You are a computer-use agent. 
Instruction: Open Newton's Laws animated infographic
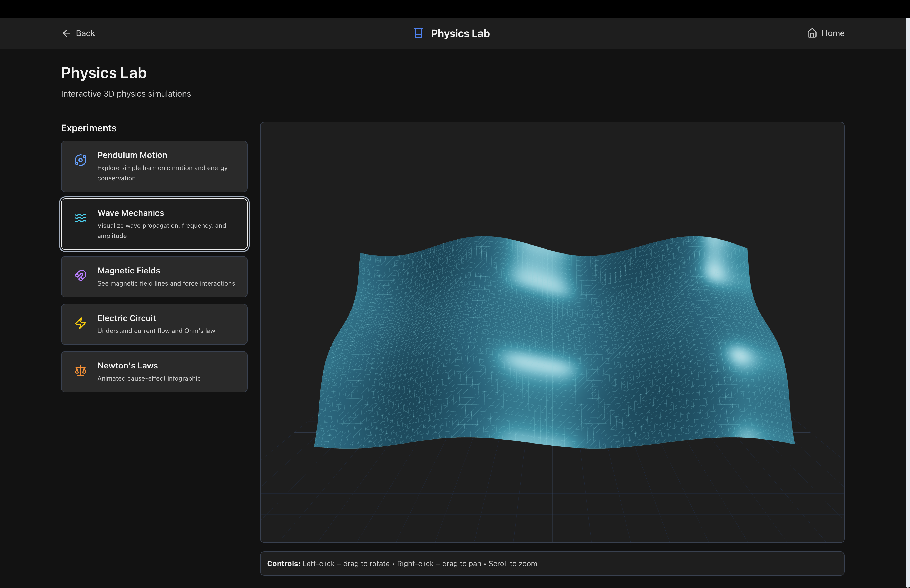point(154,372)
